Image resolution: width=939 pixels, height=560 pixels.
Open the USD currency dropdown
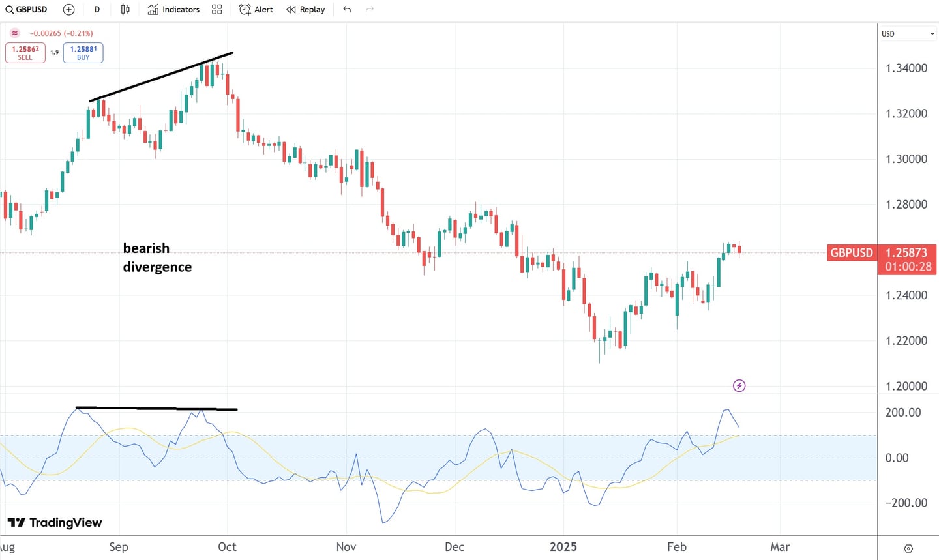pos(907,33)
